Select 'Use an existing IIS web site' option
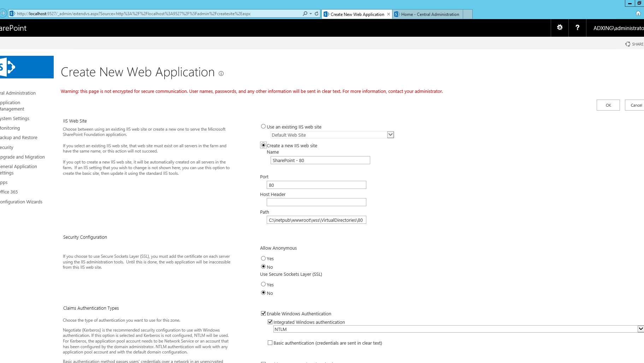The width and height of the screenshot is (644, 363). 263,126
